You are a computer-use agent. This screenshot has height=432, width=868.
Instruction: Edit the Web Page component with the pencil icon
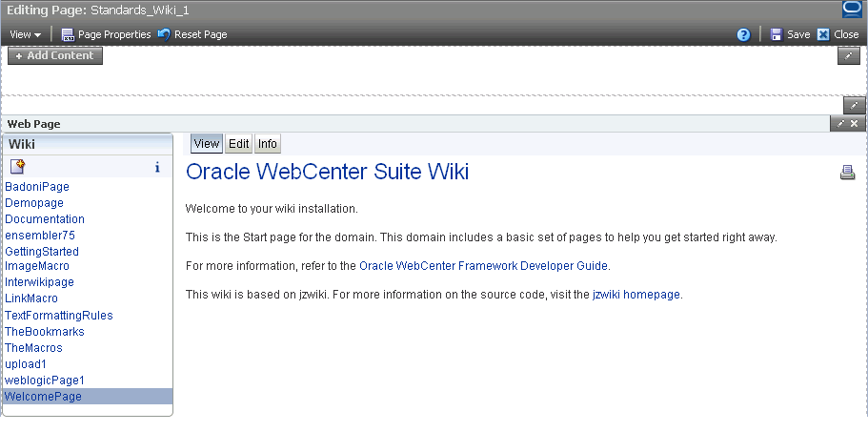[x=840, y=124]
